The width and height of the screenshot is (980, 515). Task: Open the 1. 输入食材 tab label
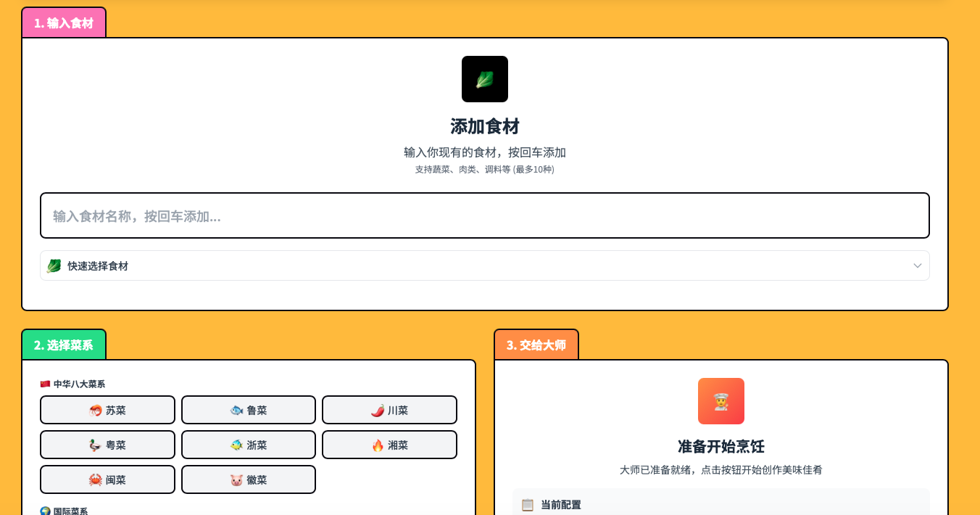[64, 22]
